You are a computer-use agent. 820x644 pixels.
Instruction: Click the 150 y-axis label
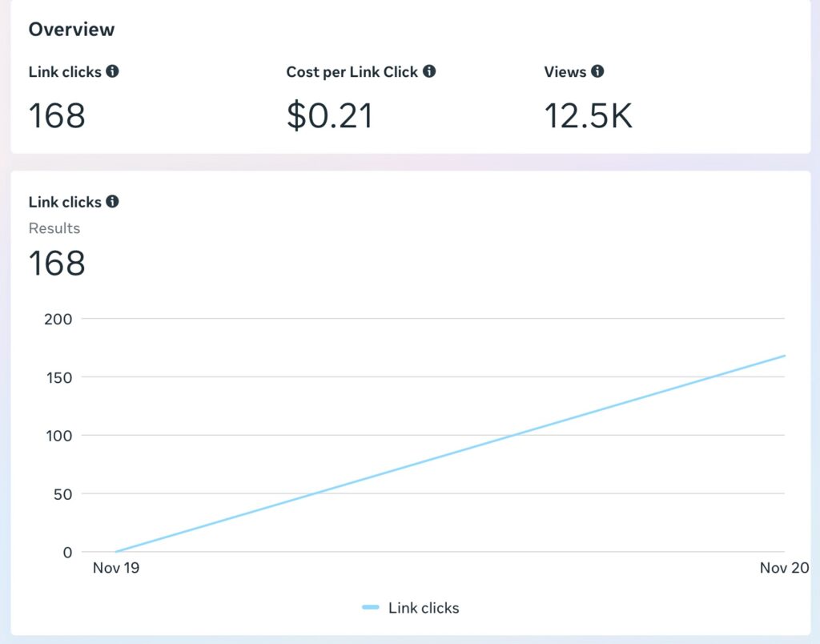[59, 378]
